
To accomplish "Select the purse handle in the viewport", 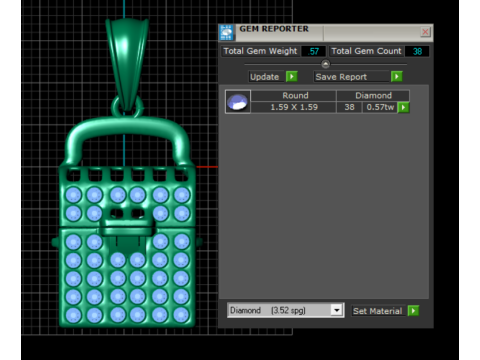I will [x=126, y=128].
